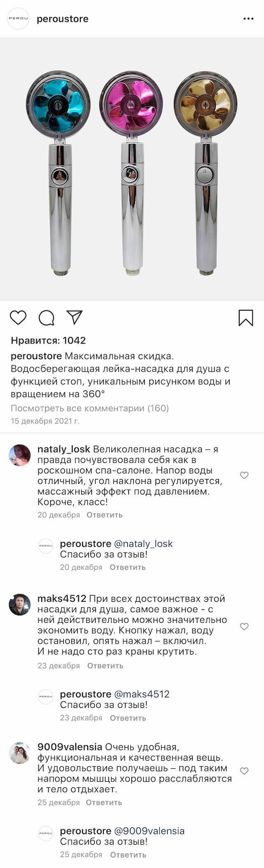Open the @9009valensia mention link
The width and height of the screenshot is (264, 868).
[x=149, y=831]
